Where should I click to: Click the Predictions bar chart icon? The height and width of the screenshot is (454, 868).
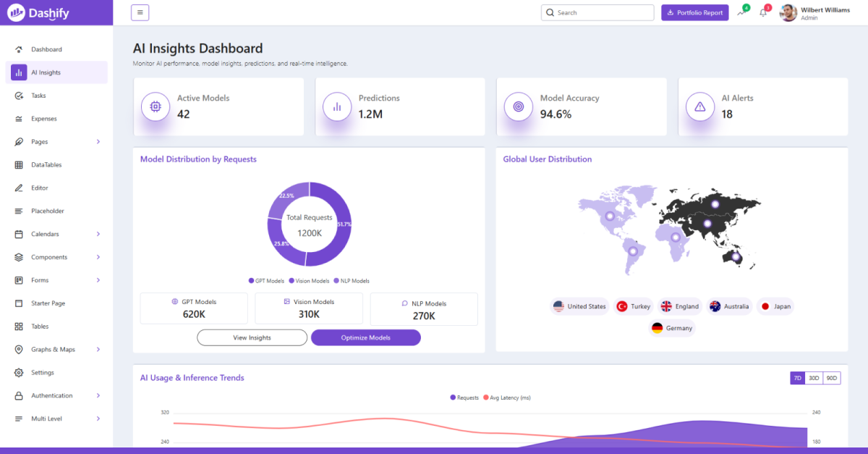pos(337,106)
